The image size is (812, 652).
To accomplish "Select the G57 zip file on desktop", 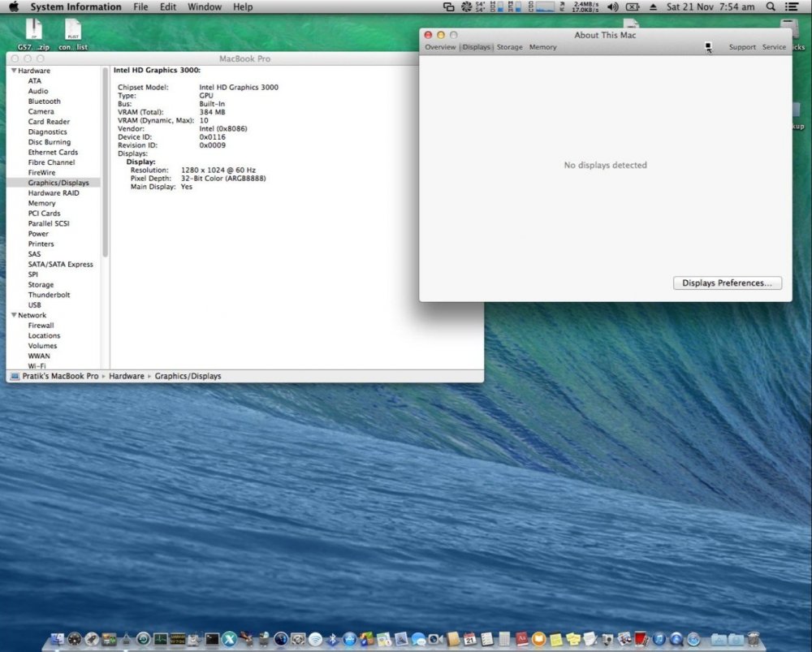I will [x=33, y=35].
